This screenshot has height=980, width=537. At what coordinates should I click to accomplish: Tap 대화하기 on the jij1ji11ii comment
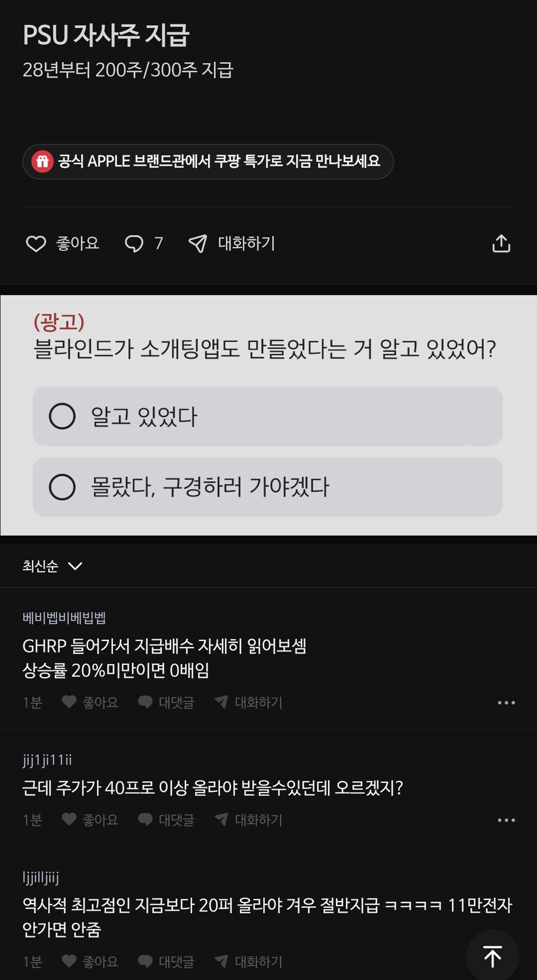pos(249,820)
